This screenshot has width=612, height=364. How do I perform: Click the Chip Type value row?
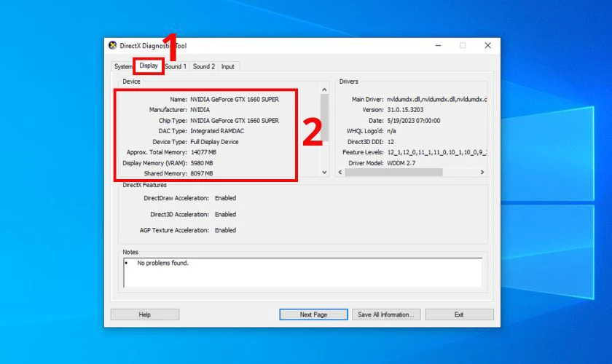click(234, 121)
